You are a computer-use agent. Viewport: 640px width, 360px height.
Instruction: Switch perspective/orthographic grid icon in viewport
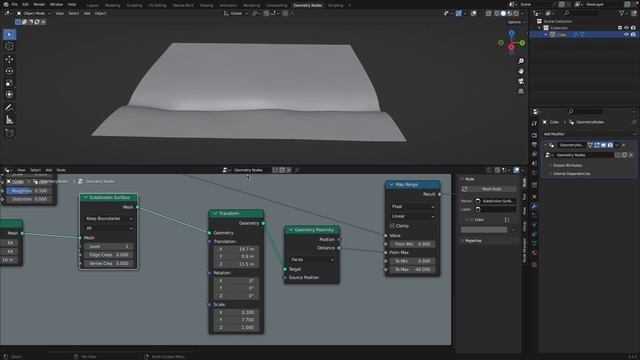(x=521, y=91)
